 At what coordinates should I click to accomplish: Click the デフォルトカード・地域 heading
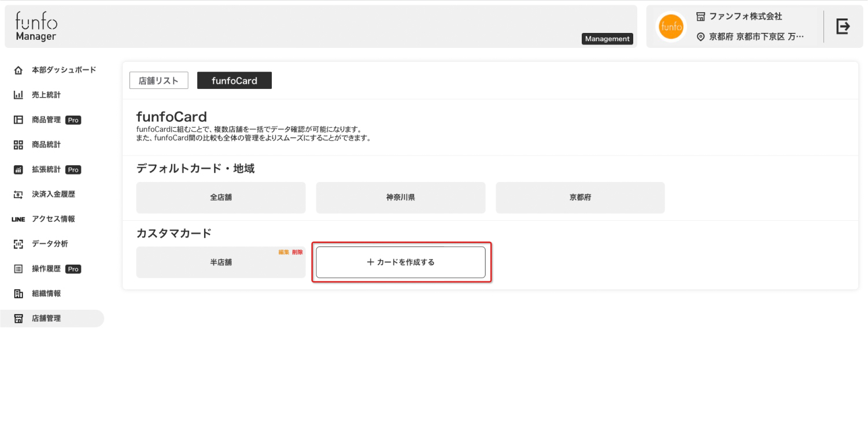[x=195, y=169]
